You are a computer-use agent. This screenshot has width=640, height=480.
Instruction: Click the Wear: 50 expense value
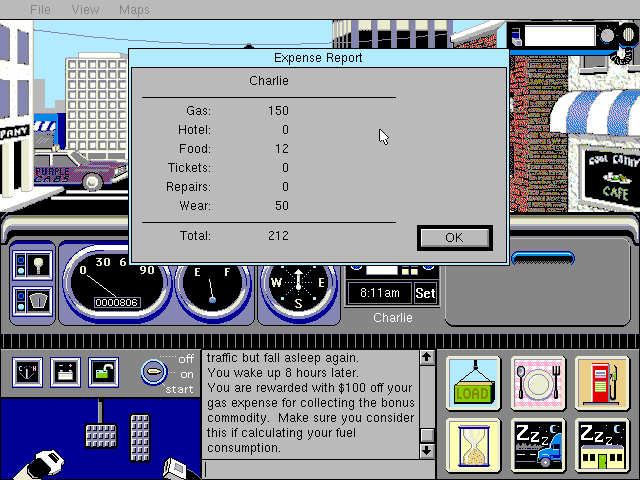pyautogui.click(x=282, y=206)
